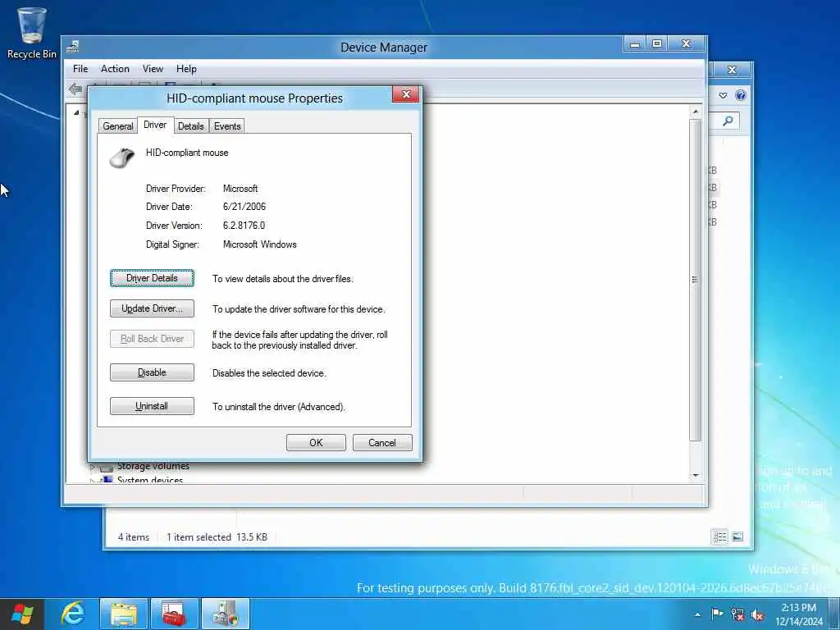Click the Uninstall button
This screenshot has width=840, height=630.
[x=152, y=406]
